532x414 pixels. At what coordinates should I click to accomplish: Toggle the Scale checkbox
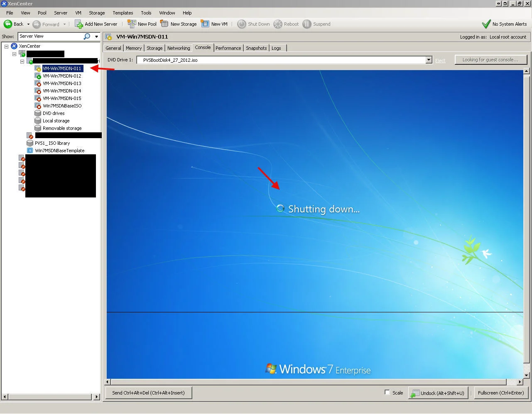tap(387, 392)
